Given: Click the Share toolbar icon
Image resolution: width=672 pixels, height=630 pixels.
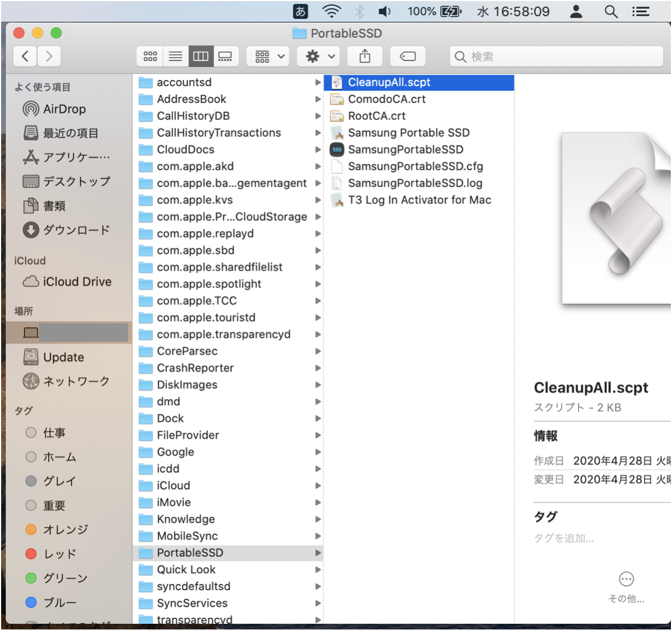Looking at the screenshot, I should pos(365,56).
